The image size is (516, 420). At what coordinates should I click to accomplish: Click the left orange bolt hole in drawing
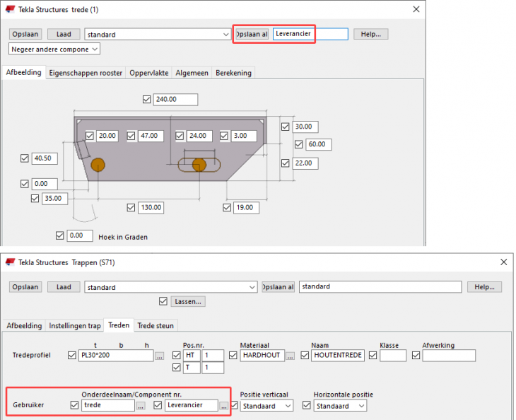(98, 165)
